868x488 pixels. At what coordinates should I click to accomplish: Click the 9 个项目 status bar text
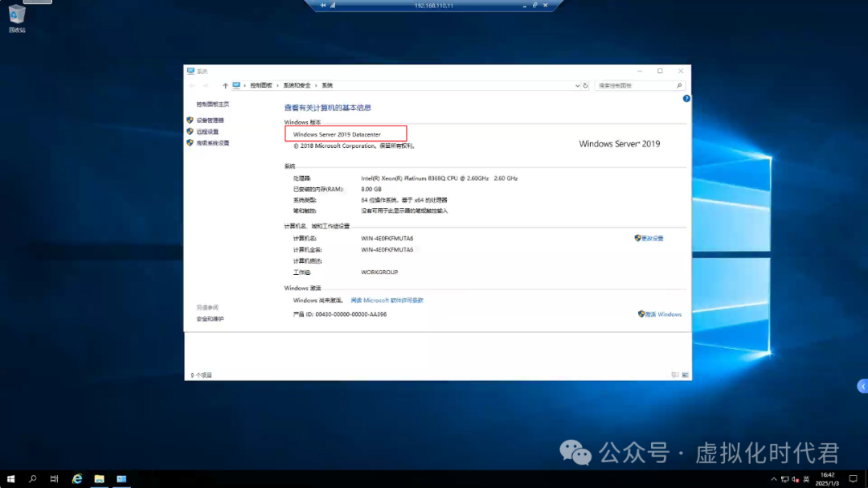[x=202, y=375]
